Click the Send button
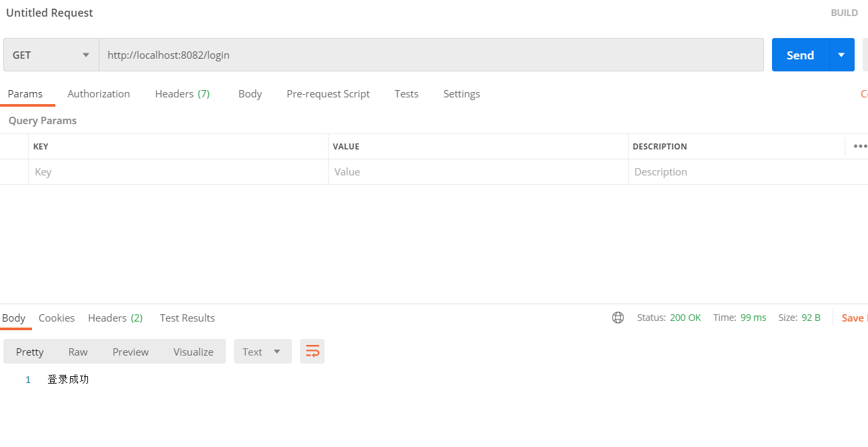The image size is (868, 447). [800, 55]
